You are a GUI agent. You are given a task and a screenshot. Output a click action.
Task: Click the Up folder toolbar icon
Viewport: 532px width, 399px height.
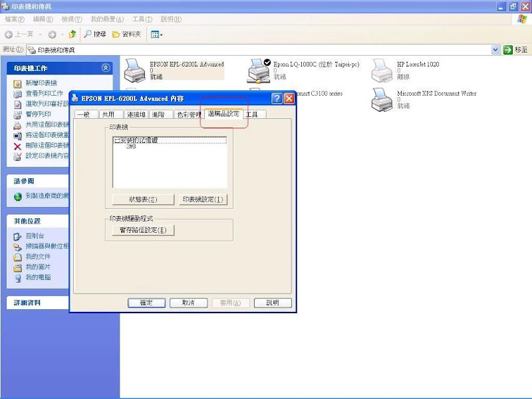pos(72,34)
